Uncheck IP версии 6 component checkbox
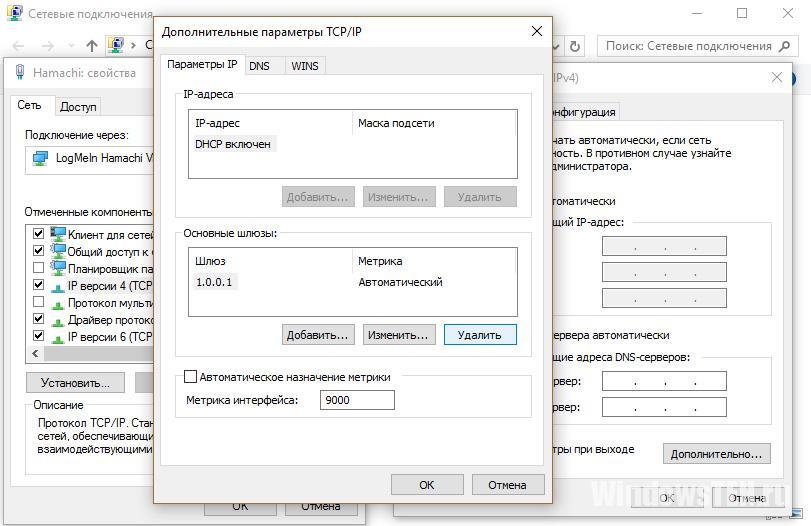811x526 pixels. click(38, 335)
